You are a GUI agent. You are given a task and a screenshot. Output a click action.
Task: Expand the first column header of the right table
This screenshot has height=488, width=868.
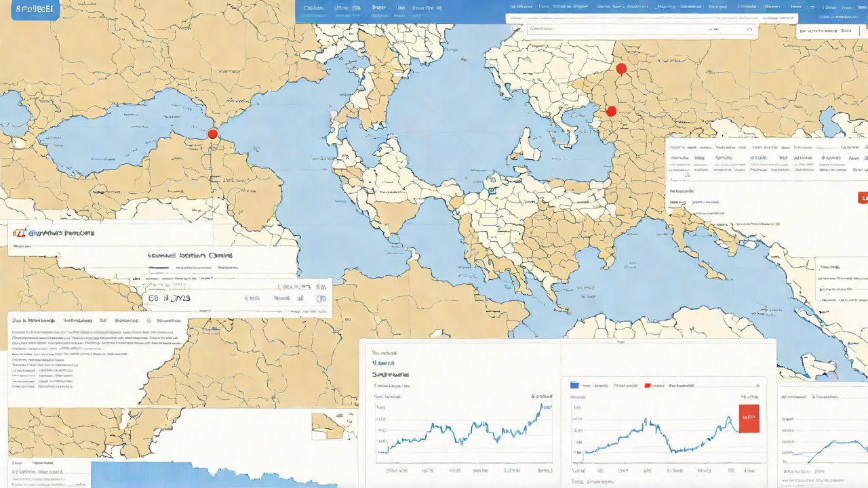click(x=679, y=146)
